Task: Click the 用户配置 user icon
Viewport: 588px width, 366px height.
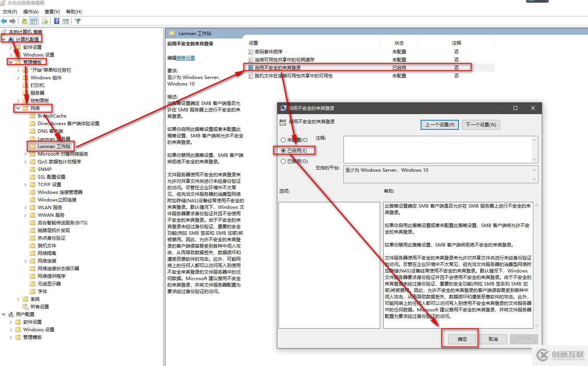Action: pyautogui.click(x=11, y=314)
